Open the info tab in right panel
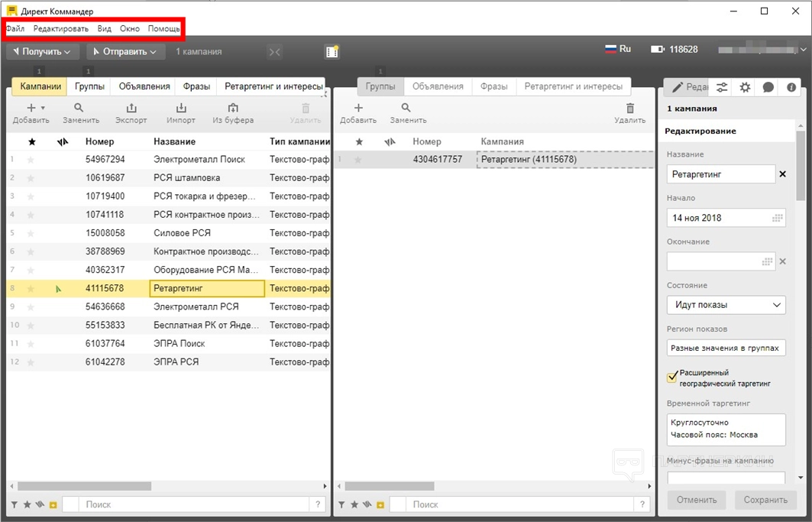The height and width of the screenshot is (522, 812). click(791, 87)
